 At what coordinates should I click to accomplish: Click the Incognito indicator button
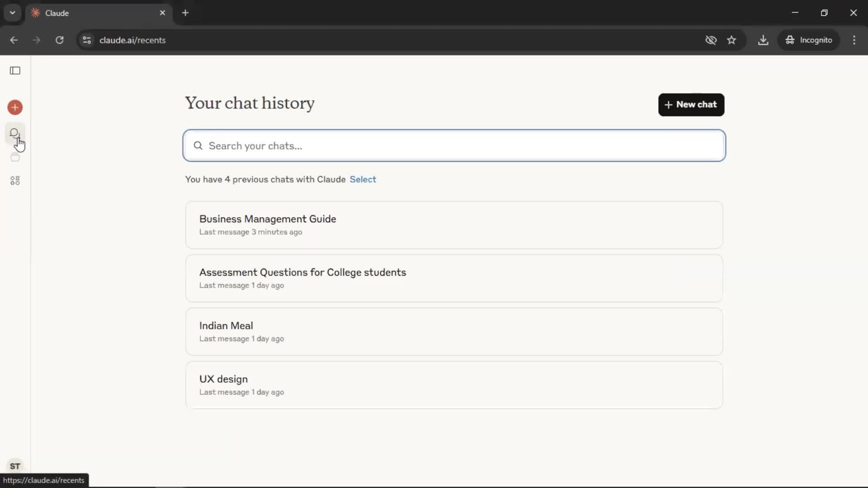pyautogui.click(x=809, y=40)
